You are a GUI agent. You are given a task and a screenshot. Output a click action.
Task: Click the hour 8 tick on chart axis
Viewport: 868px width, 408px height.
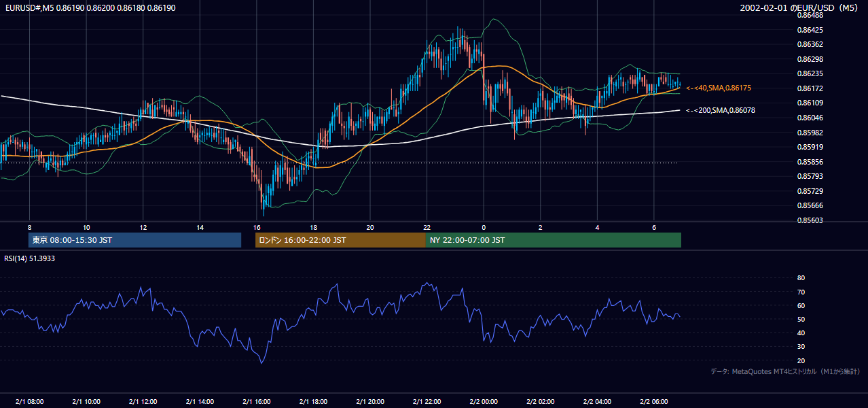29,227
